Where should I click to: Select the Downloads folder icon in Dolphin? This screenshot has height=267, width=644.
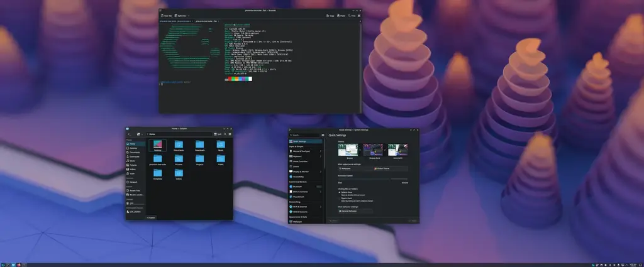point(199,145)
